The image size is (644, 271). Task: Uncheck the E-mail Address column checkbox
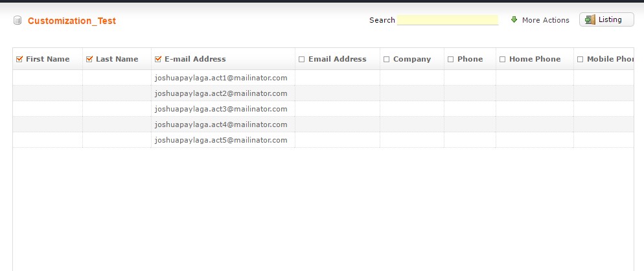(158, 60)
